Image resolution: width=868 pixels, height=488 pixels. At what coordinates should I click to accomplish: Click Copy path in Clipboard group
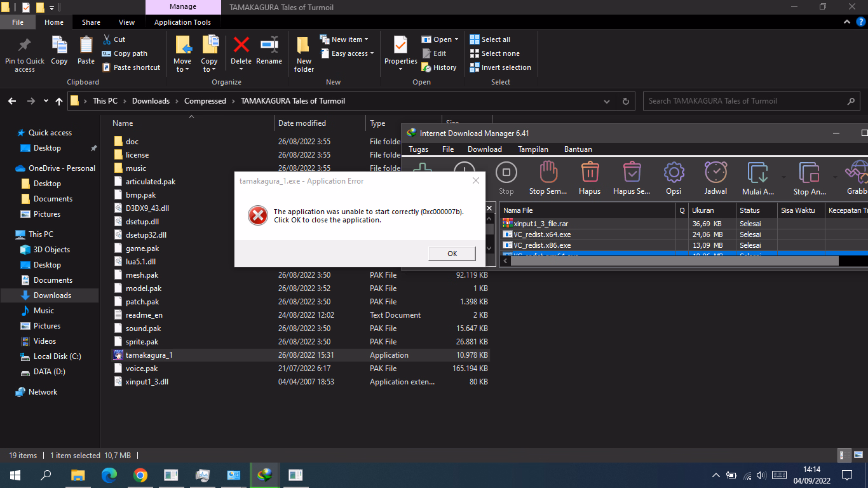(125, 53)
